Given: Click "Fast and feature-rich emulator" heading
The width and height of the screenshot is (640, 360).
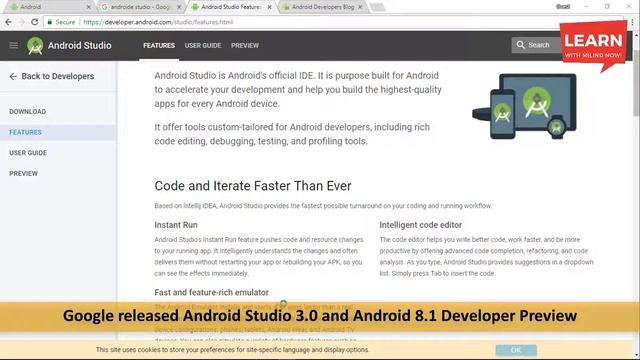Looking at the screenshot, I should point(211,292).
